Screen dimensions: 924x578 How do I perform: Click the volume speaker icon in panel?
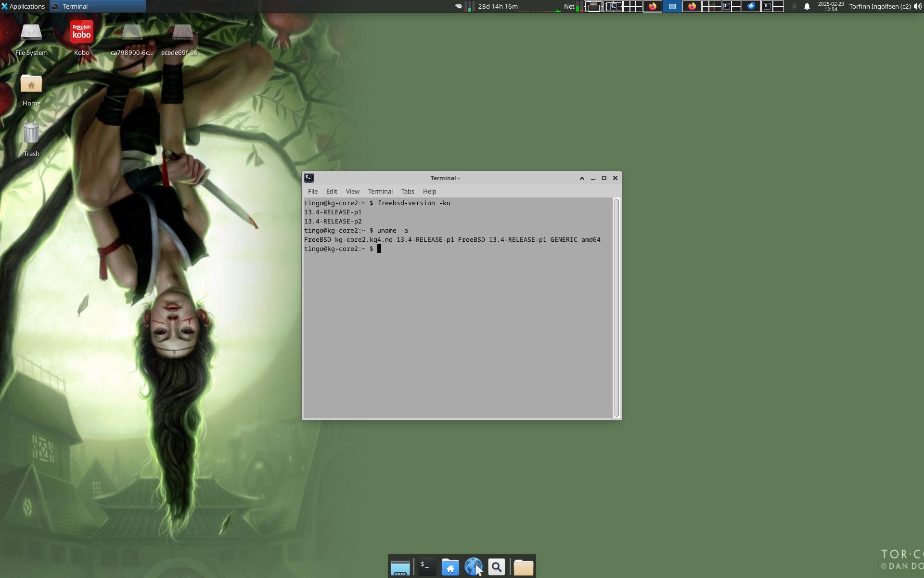pyautogui.click(x=918, y=6)
